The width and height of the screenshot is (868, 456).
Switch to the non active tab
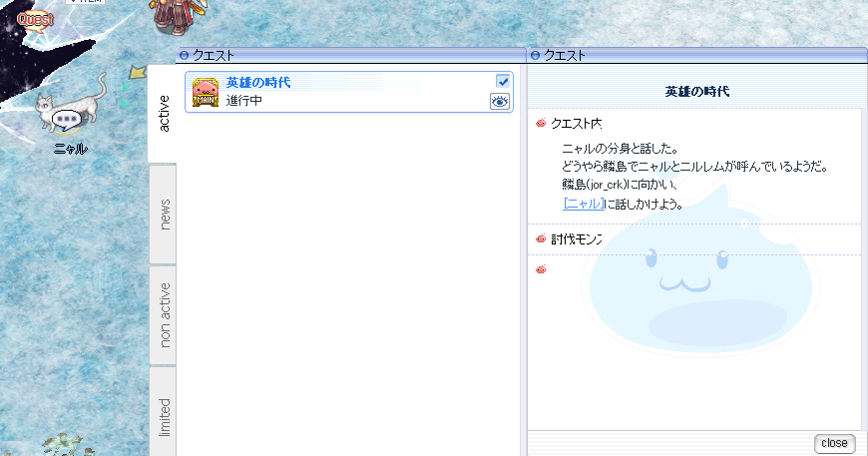pyautogui.click(x=164, y=314)
